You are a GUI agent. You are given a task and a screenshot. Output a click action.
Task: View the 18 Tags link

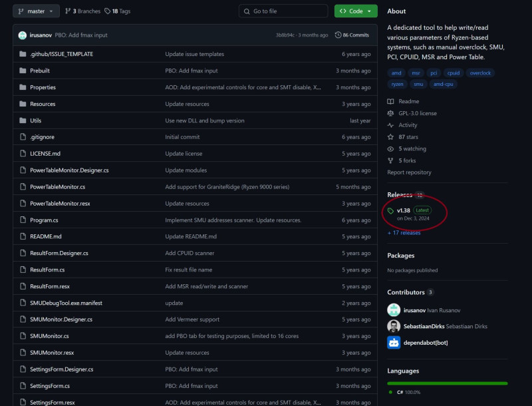point(118,11)
